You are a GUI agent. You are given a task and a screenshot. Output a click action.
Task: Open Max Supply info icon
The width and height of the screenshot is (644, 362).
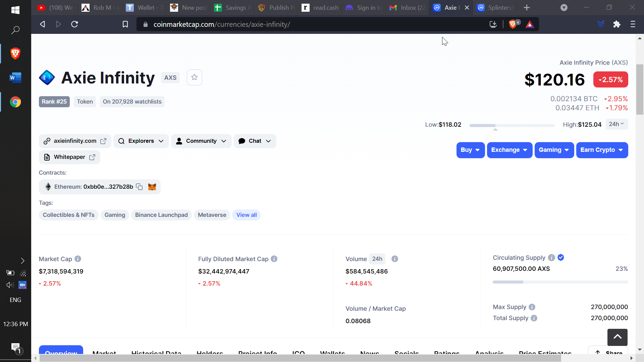(x=532, y=307)
